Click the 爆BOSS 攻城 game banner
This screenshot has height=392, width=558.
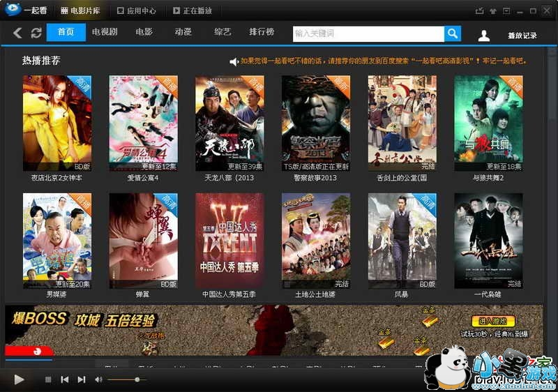pyautogui.click(x=274, y=330)
